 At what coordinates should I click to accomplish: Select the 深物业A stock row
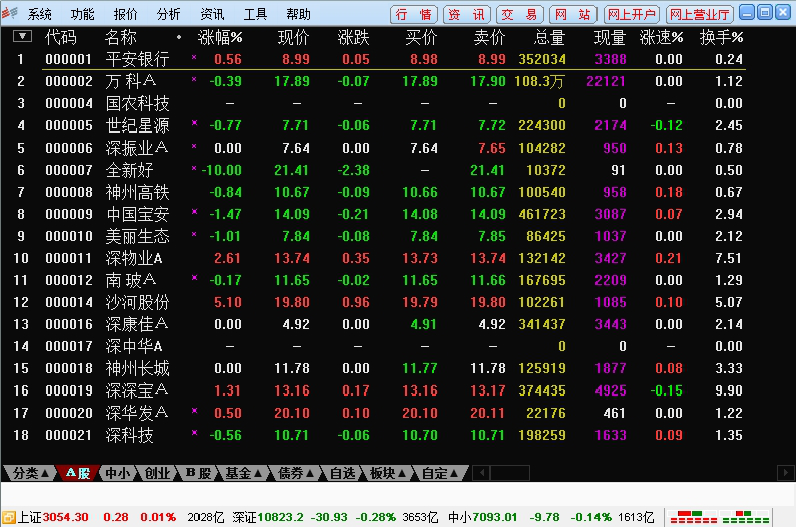pyautogui.click(x=379, y=258)
